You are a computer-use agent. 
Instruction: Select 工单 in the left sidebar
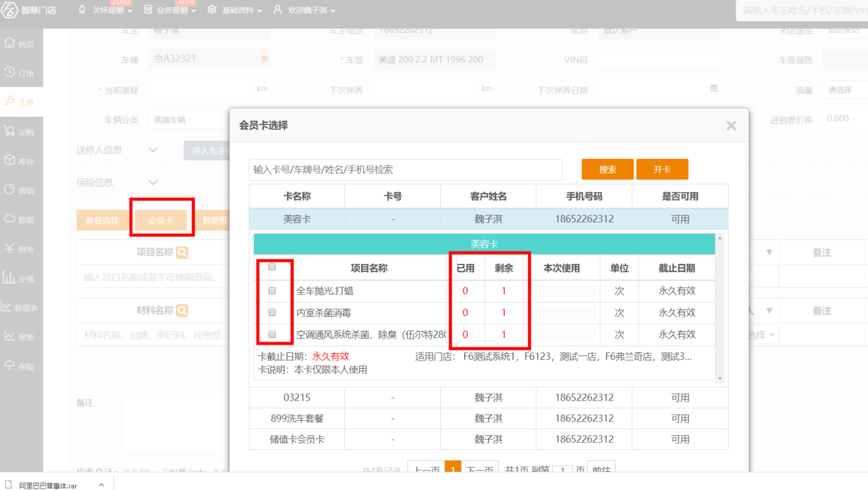tap(21, 102)
